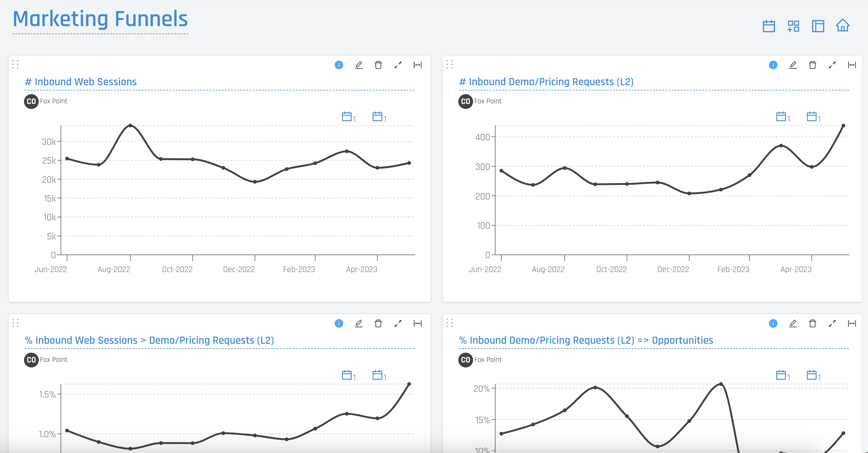This screenshot has width=868, height=453.
Task: Expand Inbound Demo/Pricing Requests (L2) chart fullscreen
Action: pyautogui.click(x=832, y=65)
